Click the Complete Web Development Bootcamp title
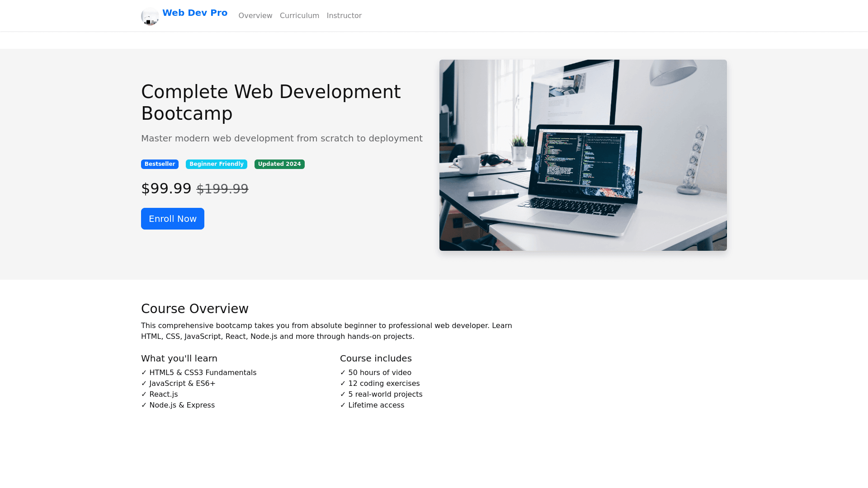The width and height of the screenshot is (868, 488). tap(270, 103)
